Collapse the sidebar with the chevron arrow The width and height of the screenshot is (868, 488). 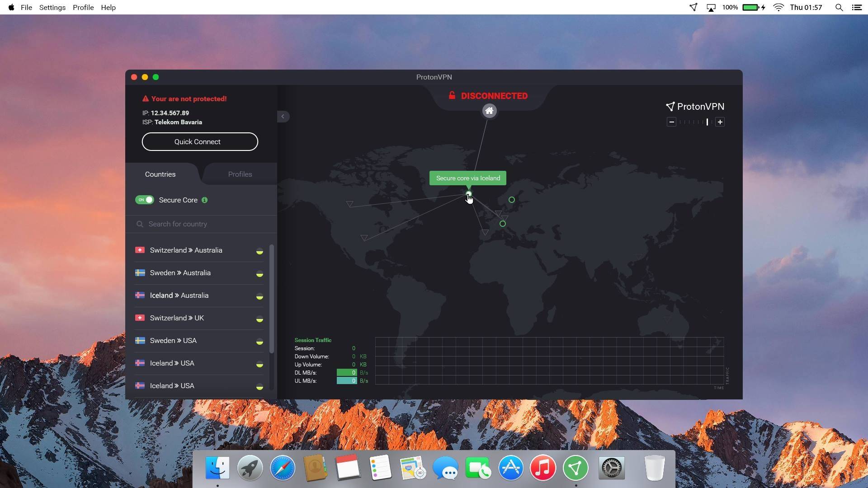283,117
